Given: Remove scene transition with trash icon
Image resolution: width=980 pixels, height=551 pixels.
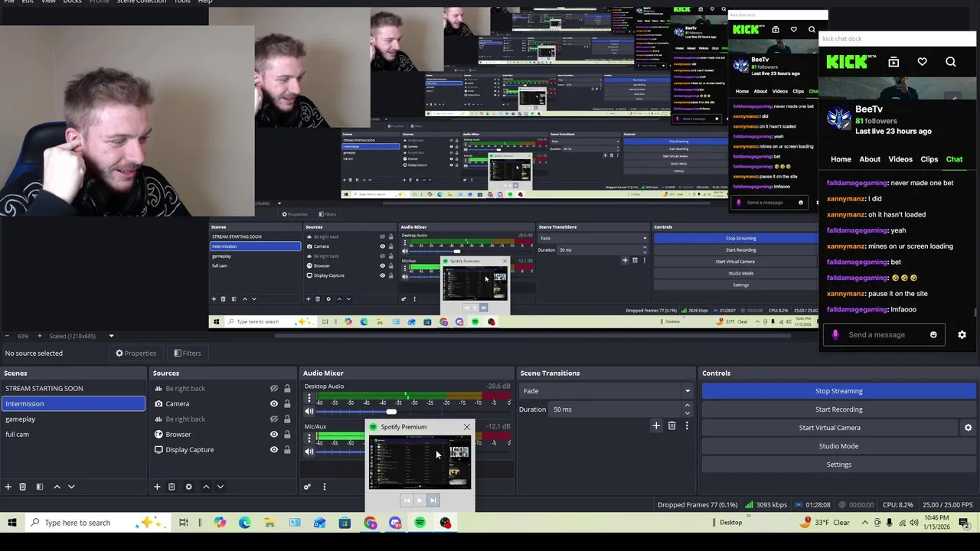Looking at the screenshot, I should click(671, 425).
